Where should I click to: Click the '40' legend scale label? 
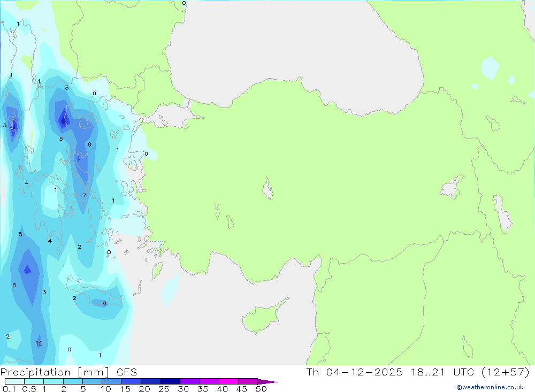coord(222,389)
